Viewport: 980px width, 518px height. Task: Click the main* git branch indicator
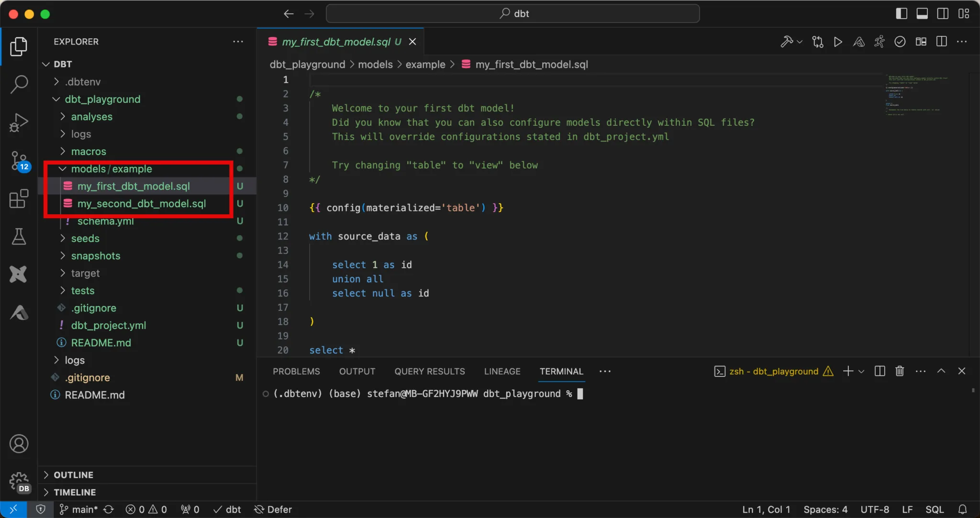click(79, 509)
